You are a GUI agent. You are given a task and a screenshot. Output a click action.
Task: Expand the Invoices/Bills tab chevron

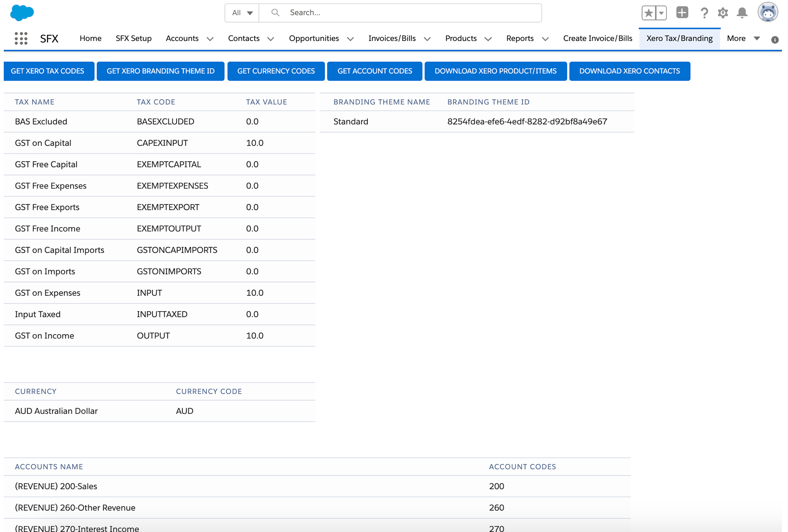coord(427,39)
